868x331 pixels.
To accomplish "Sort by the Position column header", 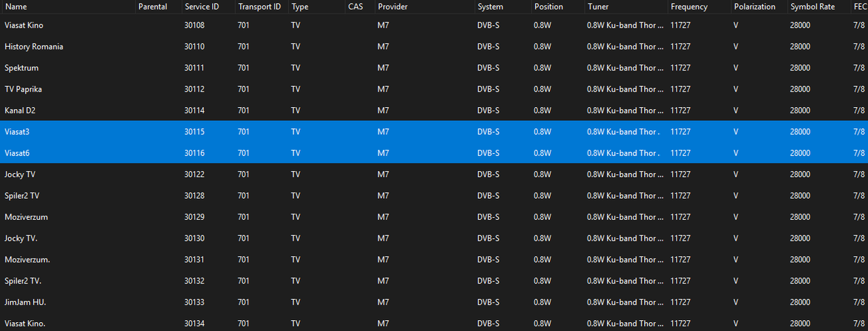I will pyautogui.click(x=557, y=7).
